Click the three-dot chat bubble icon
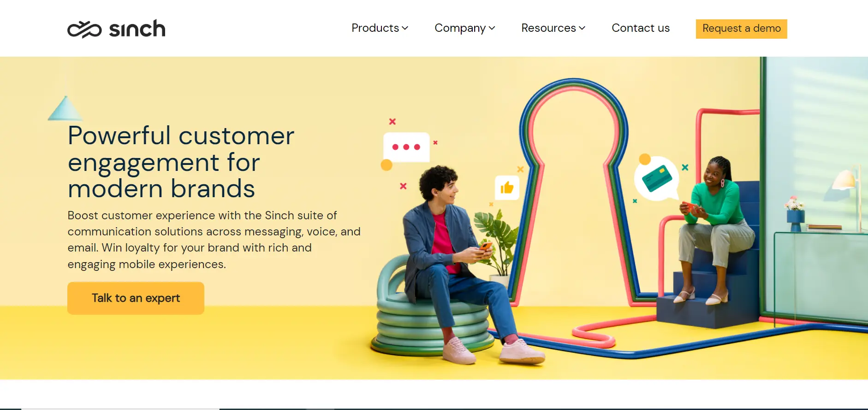This screenshot has width=868, height=410. coord(406,147)
